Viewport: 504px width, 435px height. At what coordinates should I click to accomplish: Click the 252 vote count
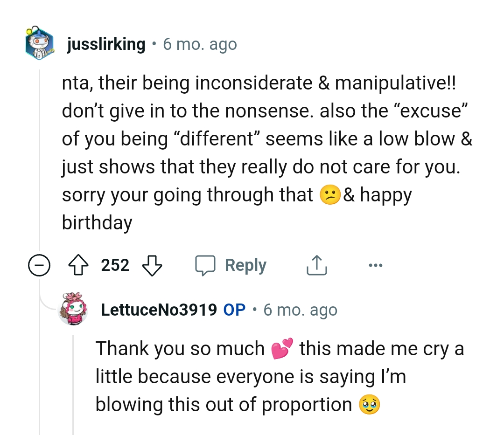[x=115, y=265]
